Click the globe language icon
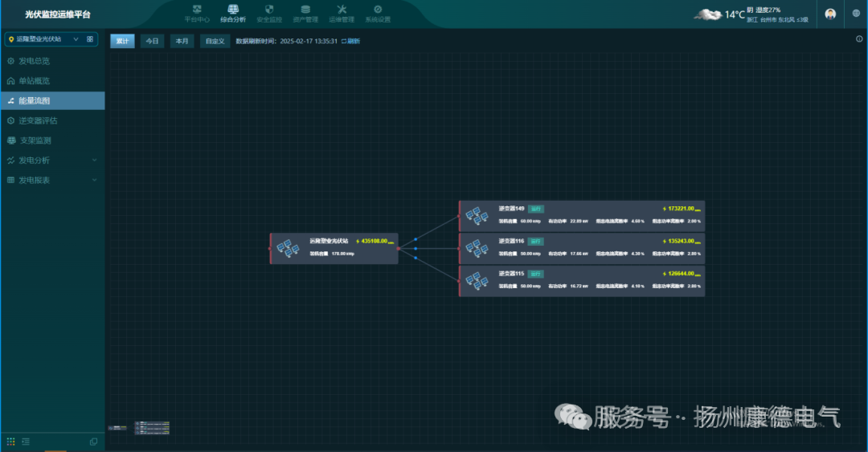The width and height of the screenshot is (868, 452). coord(856,14)
